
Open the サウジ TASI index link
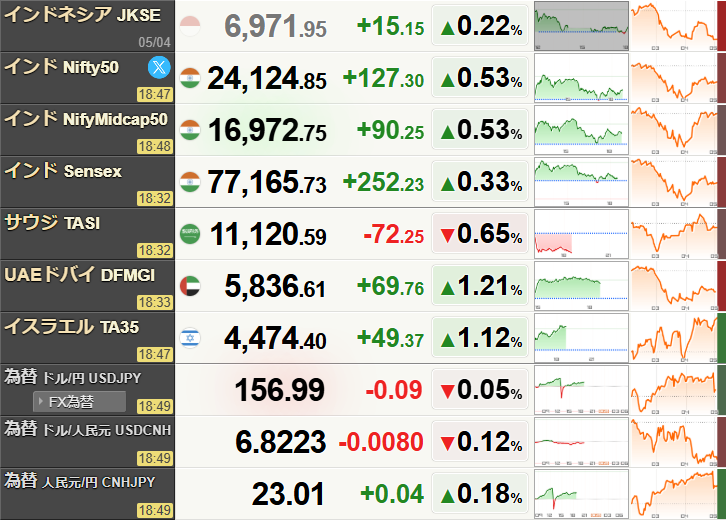(52, 223)
